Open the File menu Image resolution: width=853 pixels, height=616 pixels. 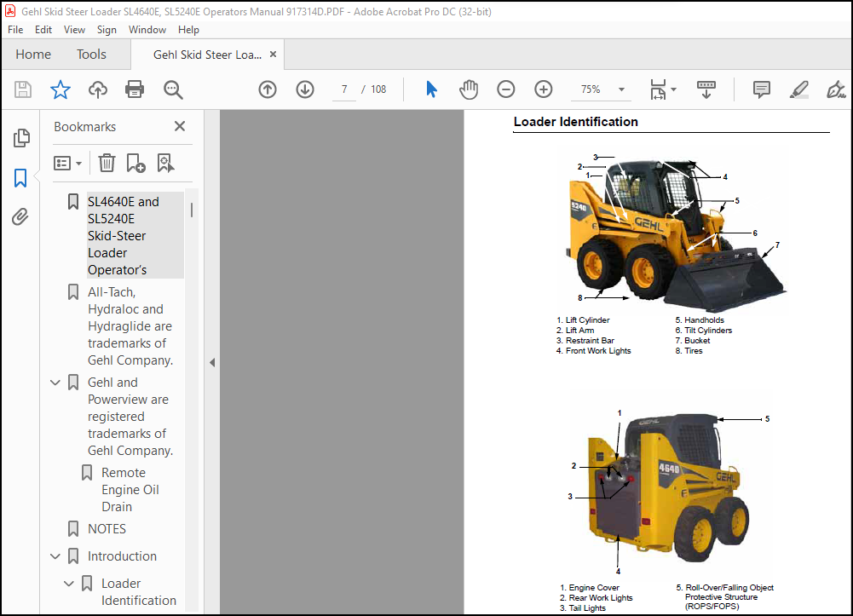pos(15,29)
